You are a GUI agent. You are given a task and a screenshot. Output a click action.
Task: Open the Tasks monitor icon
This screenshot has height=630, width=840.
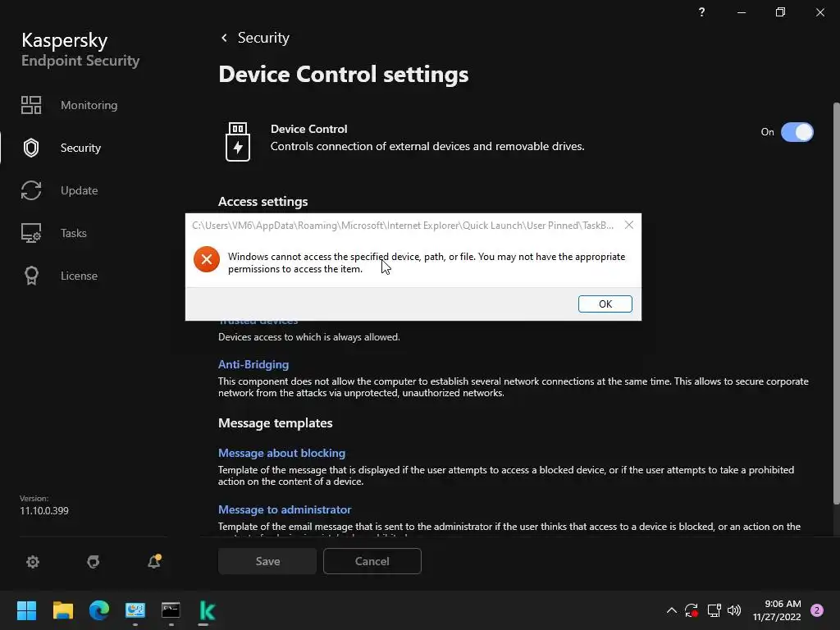pyautogui.click(x=31, y=233)
